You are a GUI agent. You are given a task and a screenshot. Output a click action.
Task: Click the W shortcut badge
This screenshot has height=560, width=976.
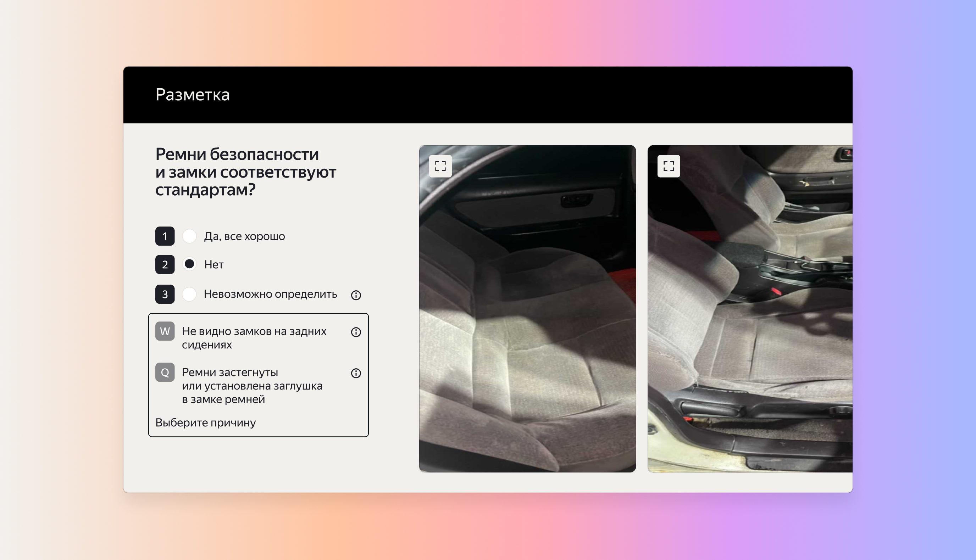coord(165,331)
